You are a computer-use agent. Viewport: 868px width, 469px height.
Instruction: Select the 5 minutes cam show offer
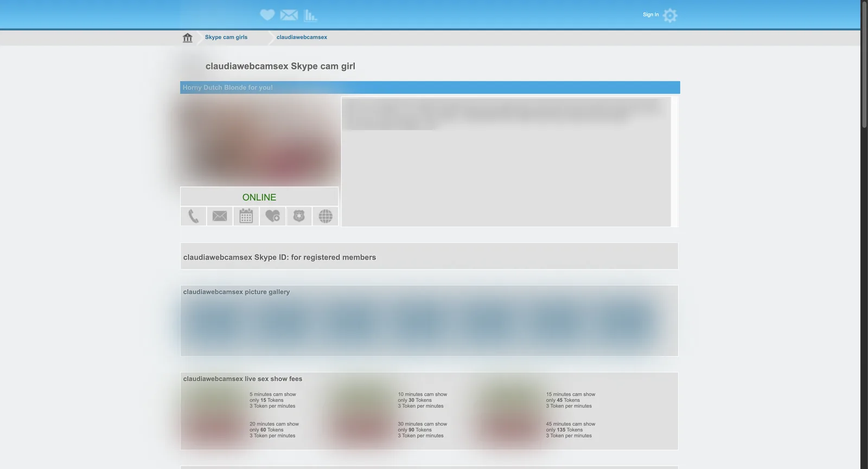pos(273,400)
